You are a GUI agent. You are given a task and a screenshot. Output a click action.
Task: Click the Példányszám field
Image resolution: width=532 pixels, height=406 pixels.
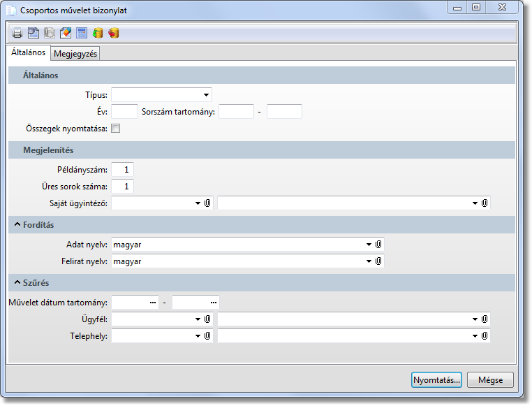pos(122,169)
